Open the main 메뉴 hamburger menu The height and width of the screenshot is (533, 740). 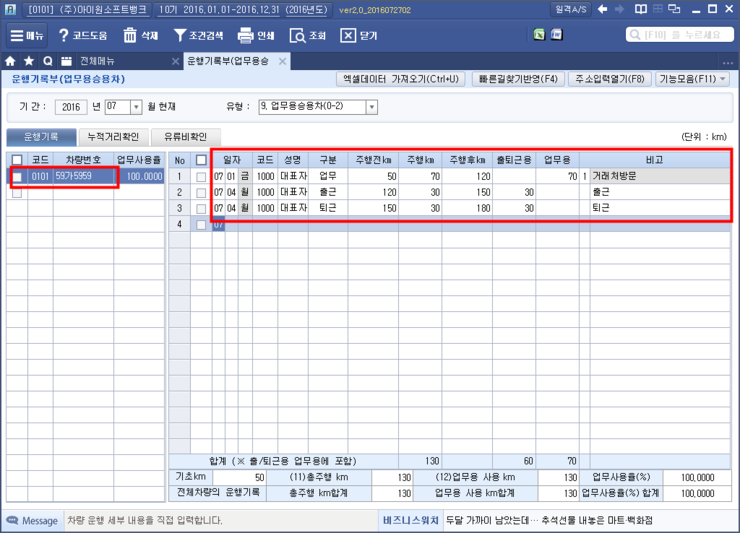click(29, 35)
